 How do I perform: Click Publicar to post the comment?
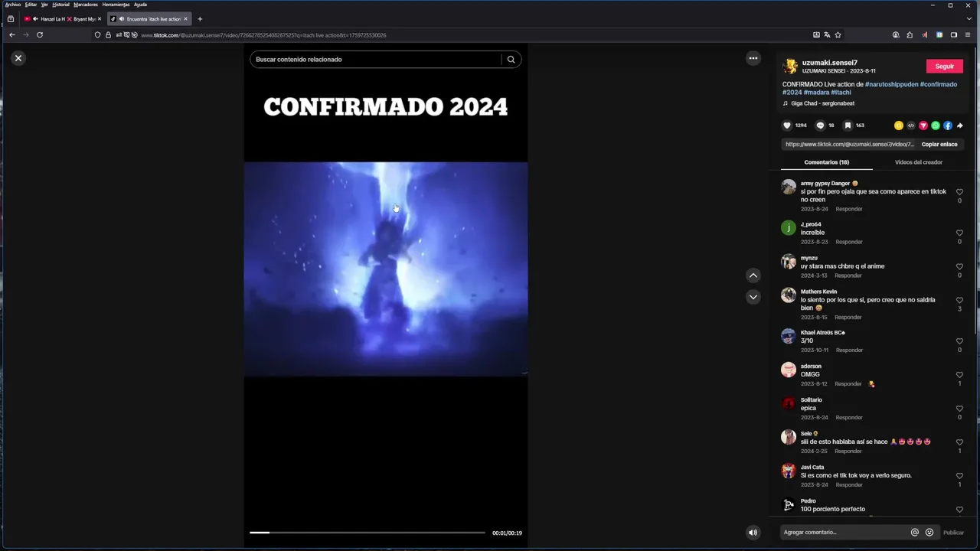953,533
